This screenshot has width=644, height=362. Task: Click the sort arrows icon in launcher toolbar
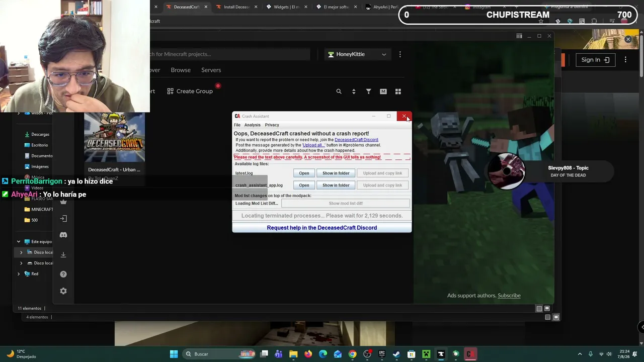(x=354, y=92)
